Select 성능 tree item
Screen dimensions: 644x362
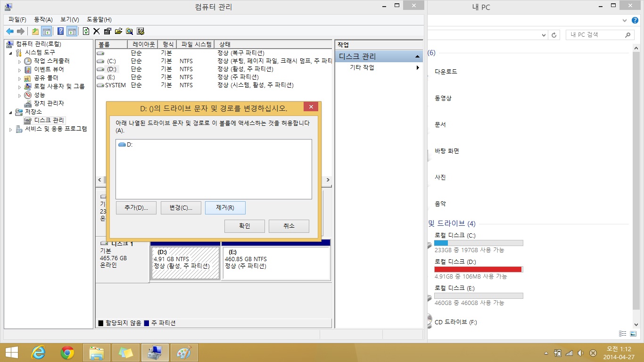point(40,95)
